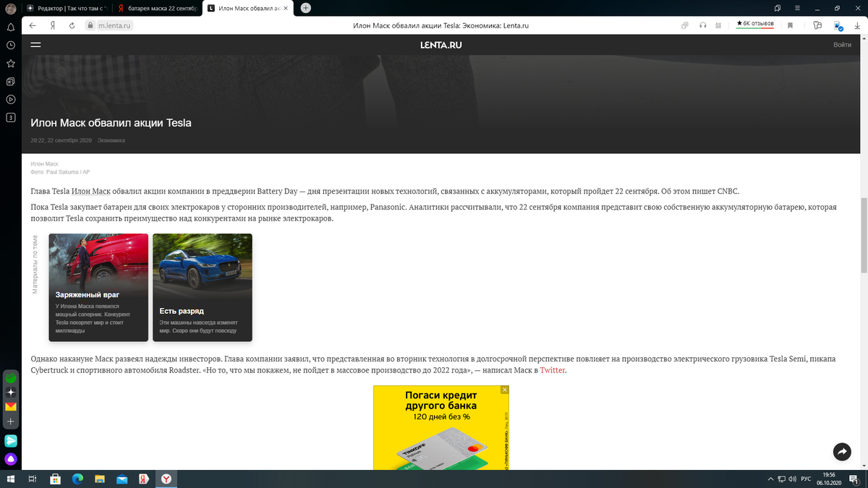Click the protect checkmark icon in toolbar

coord(838,25)
